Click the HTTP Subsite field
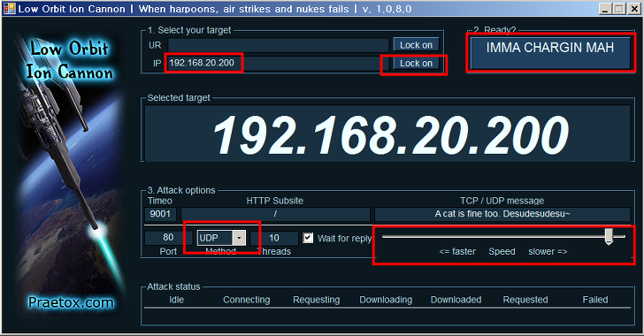 tap(275, 214)
